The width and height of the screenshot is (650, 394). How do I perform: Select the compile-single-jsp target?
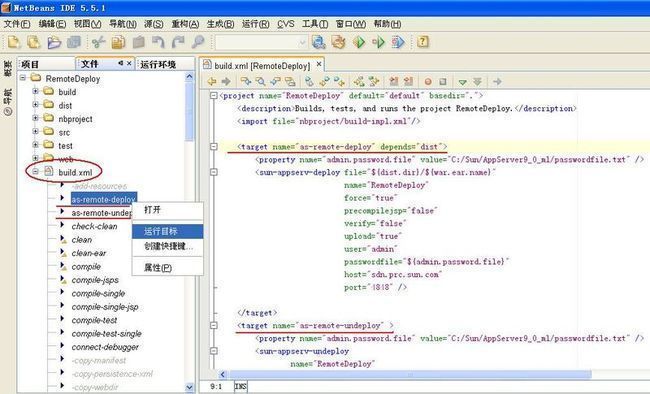point(105,307)
